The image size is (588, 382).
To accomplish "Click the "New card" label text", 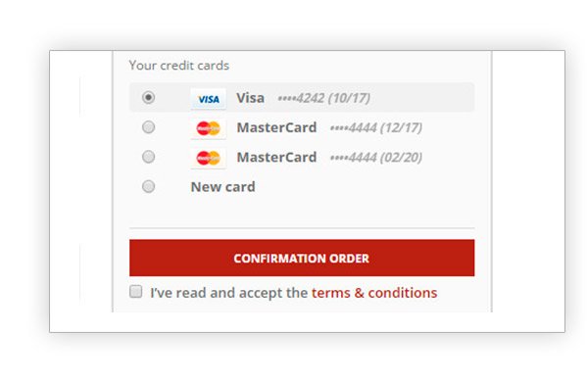I will pos(223,187).
